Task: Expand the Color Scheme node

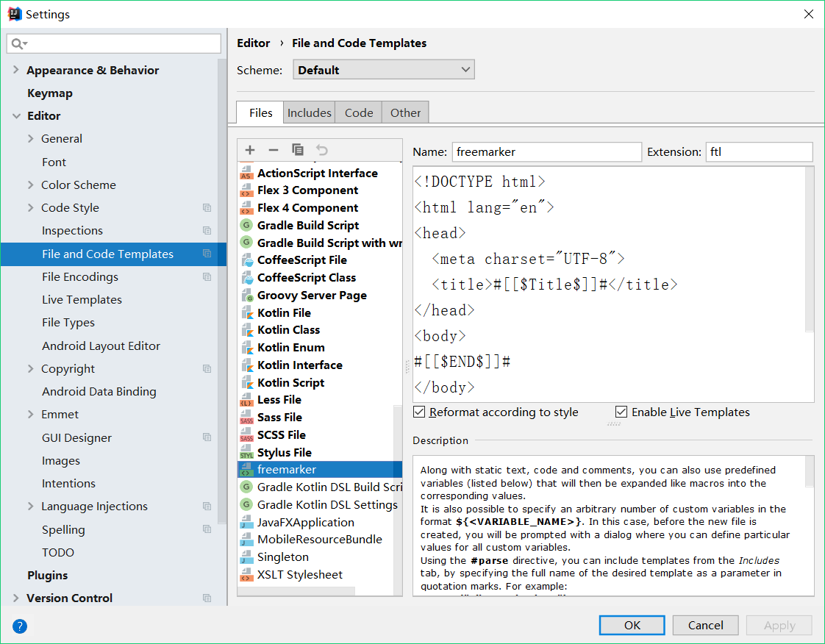Action: pos(31,185)
